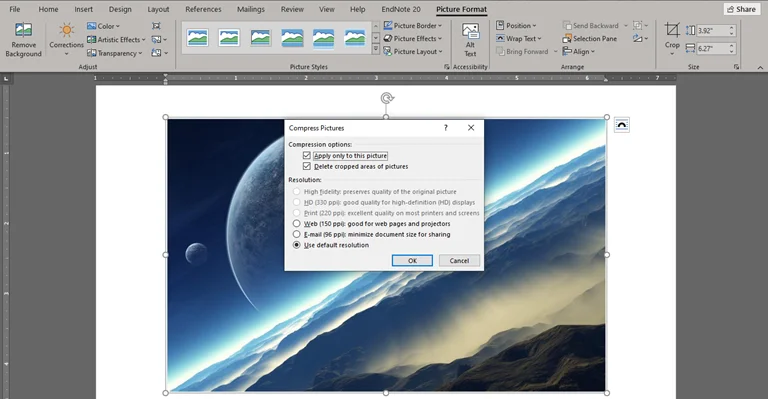Switch to the Design tab
This screenshot has width=768, height=399.
pos(120,9)
